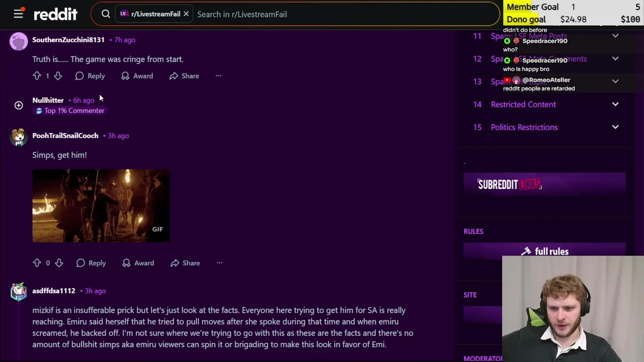Screen dimensions: 644x362
Task: Expand the Restricted Content rule chevron
Action: [615, 104]
